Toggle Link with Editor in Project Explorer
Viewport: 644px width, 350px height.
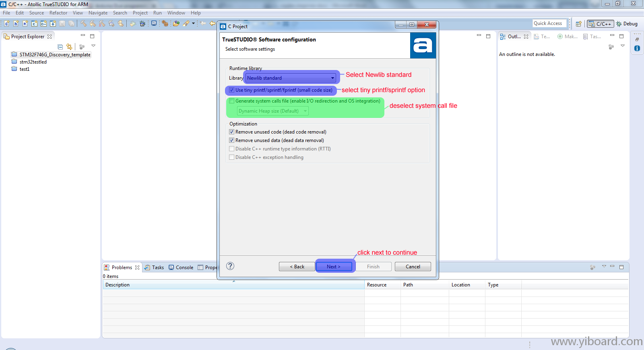click(69, 47)
